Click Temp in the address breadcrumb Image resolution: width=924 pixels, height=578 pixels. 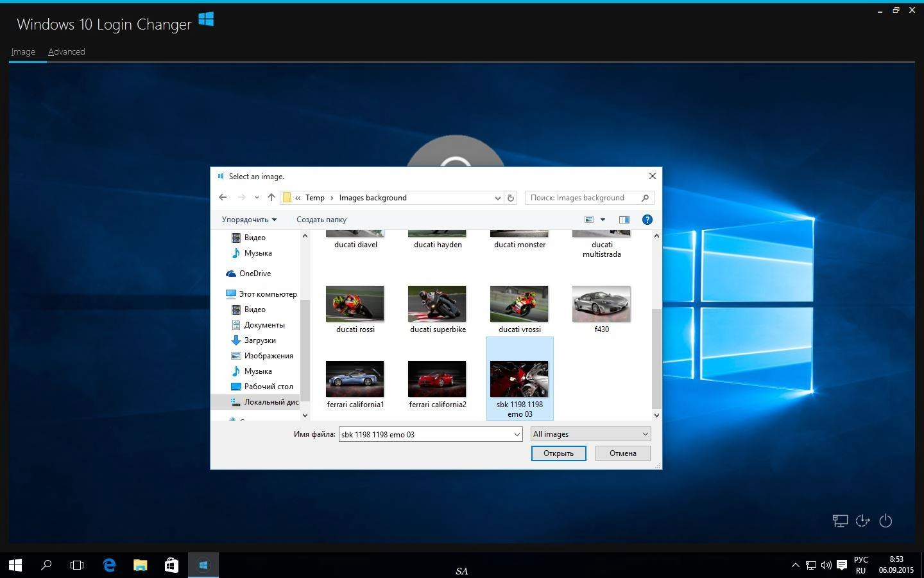click(315, 198)
